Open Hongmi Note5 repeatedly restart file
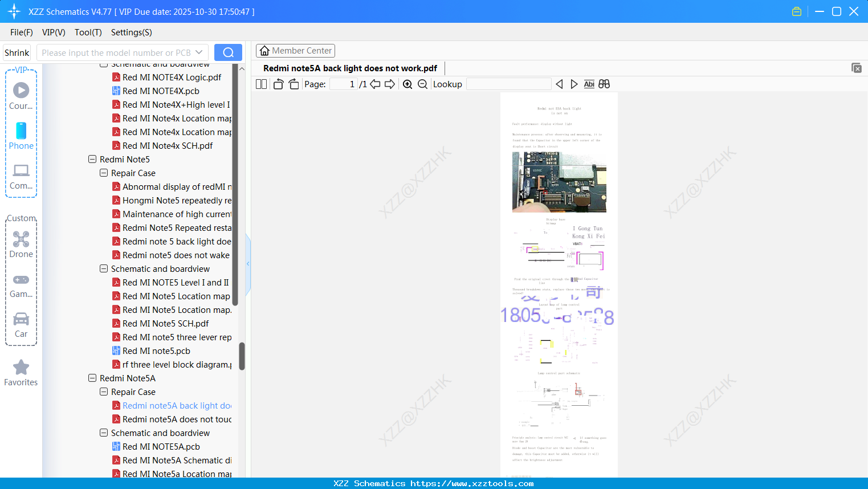 [172, 201]
